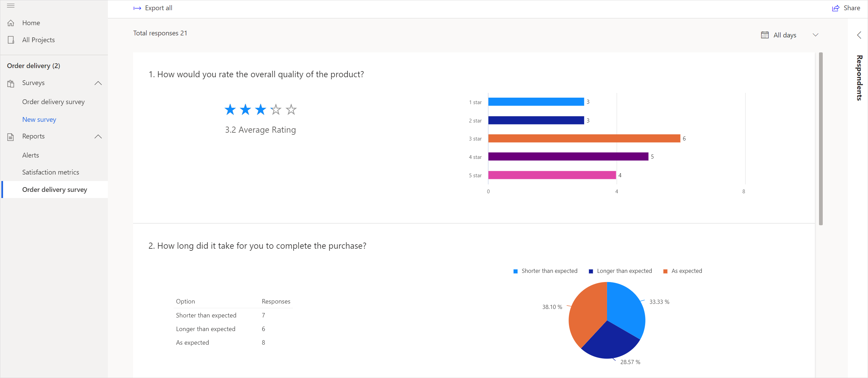Click the Reports icon in sidebar
This screenshot has width=868, height=378.
11,137
